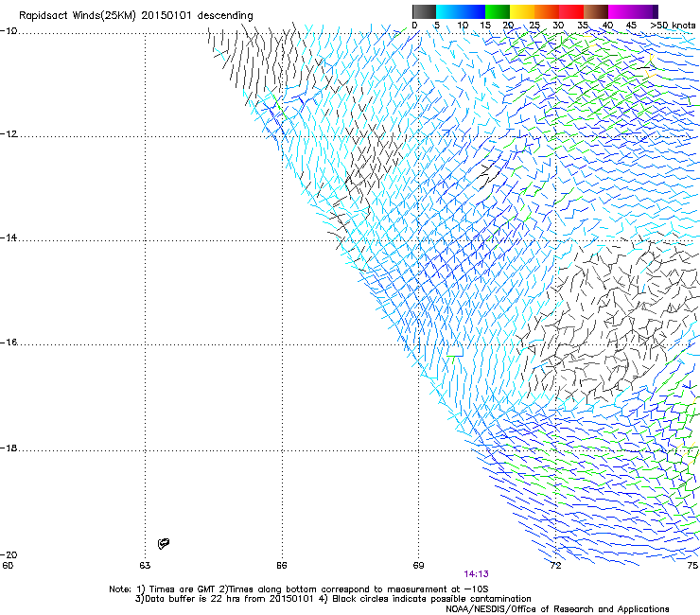Image resolution: width=700 pixels, height=615 pixels.
Task: Click the legend value label '25'
Action: [534, 26]
